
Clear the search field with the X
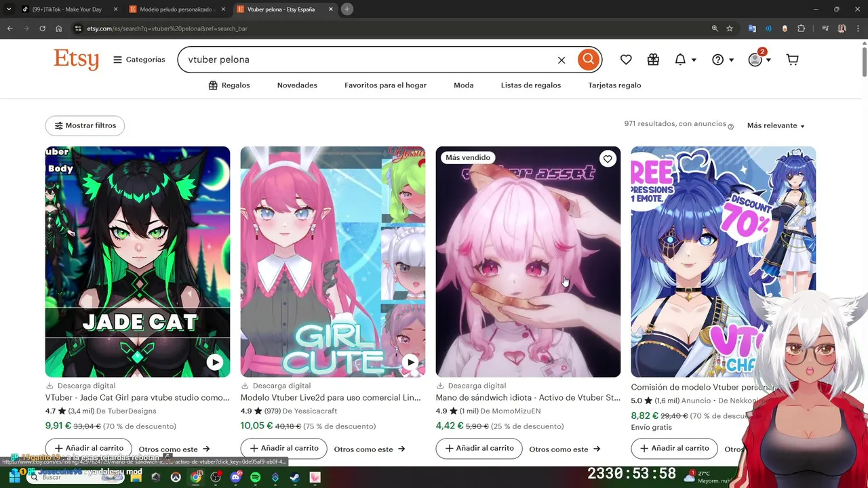pyautogui.click(x=561, y=60)
